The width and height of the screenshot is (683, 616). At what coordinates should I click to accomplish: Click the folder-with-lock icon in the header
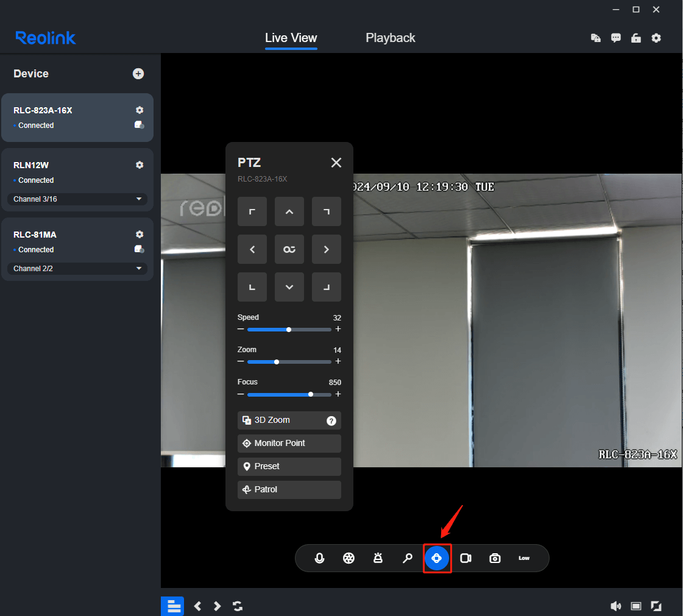click(x=595, y=38)
